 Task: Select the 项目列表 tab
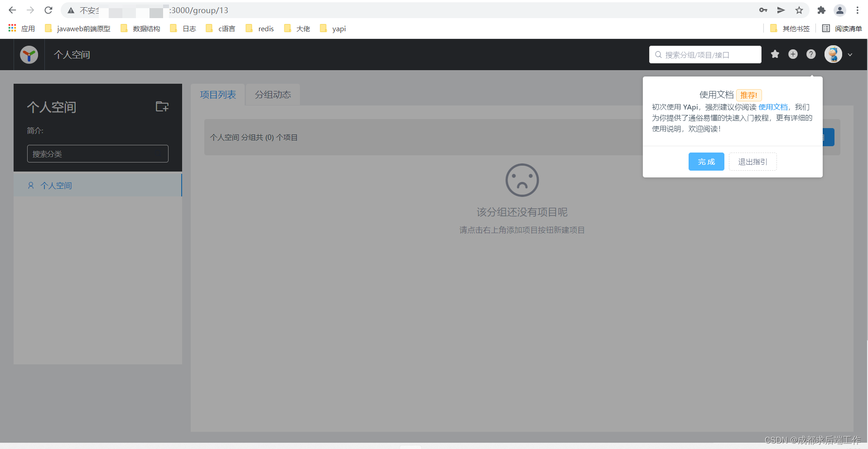pyautogui.click(x=218, y=95)
